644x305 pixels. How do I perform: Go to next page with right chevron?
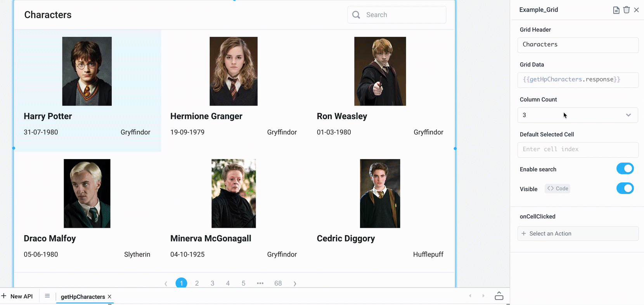[295, 283]
